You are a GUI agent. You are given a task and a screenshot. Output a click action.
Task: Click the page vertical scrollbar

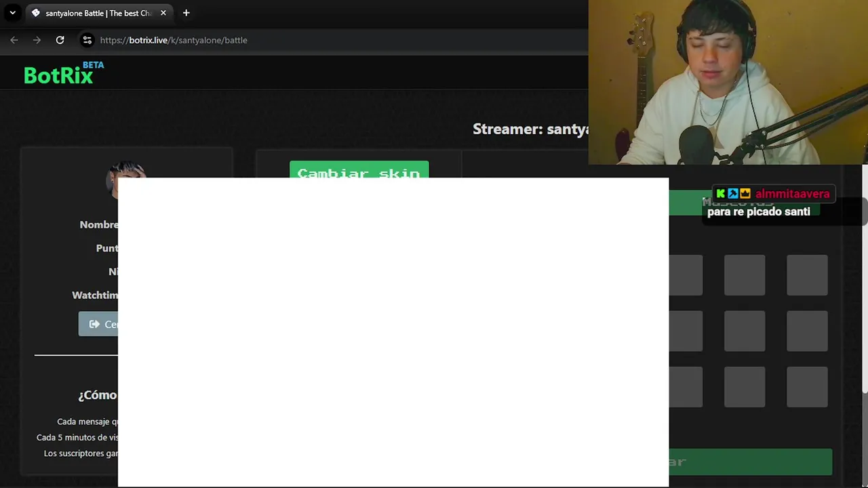pyautogui.click(x=865, y=278)
